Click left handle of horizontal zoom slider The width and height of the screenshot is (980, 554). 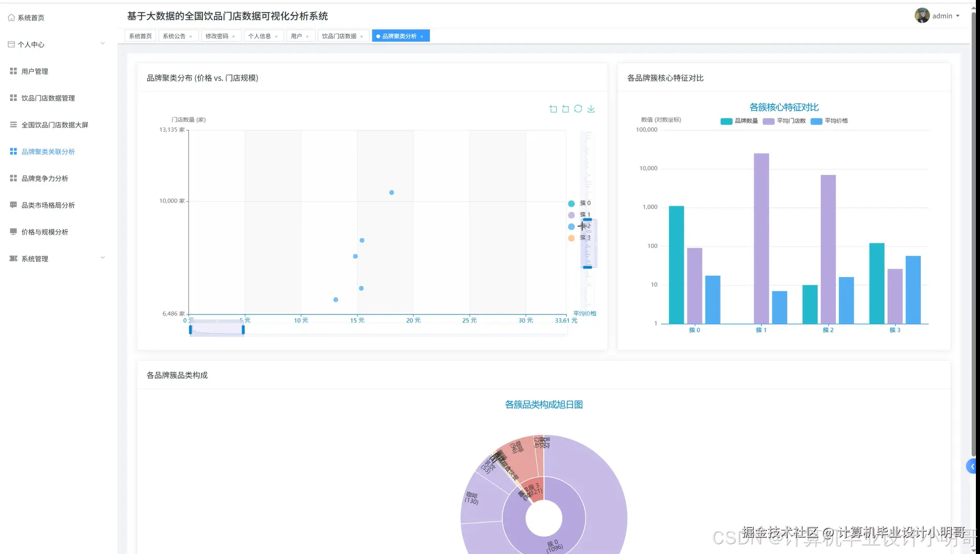[190, 330]
